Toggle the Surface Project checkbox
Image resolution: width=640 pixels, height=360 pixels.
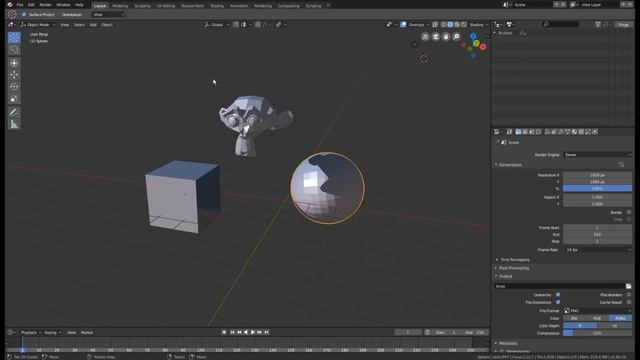[24, 14]
